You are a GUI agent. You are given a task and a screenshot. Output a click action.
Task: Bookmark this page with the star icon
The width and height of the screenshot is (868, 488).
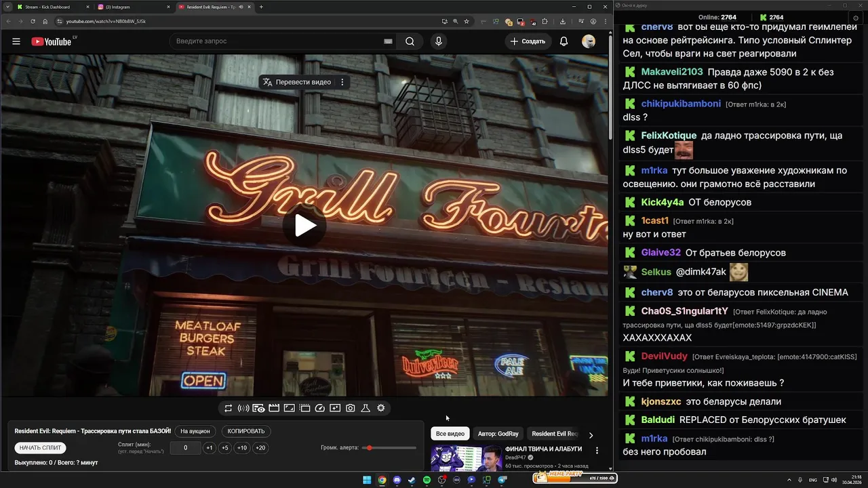467,21
